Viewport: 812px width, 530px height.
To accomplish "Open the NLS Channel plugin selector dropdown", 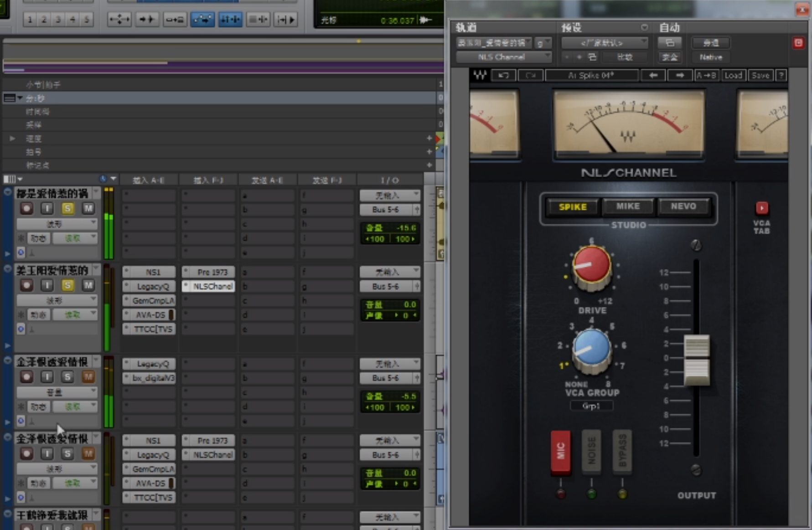I will click(x=504, y=57).
